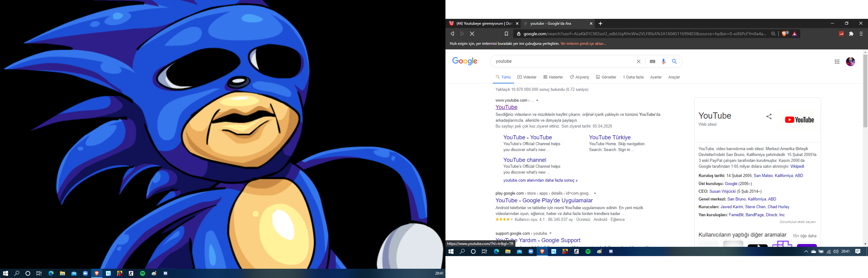Open the volume control in the system tray
Viewport: 868px width, 278px height.
(836, 251)
